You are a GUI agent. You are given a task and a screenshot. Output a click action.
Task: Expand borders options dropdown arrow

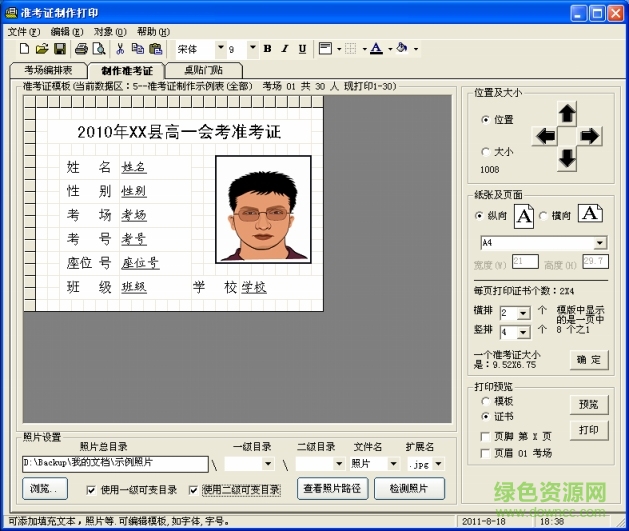tap(364, 49)
